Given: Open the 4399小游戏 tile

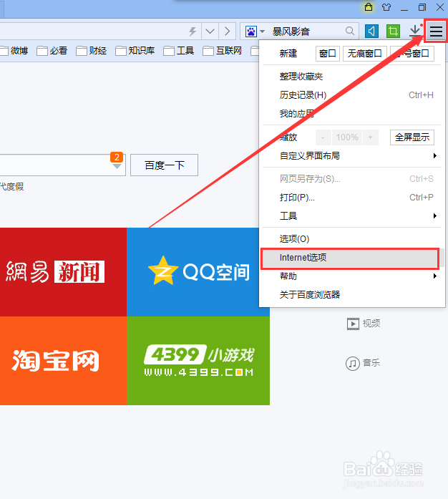Looking at the screenshot, I should [x=198, y=361].
